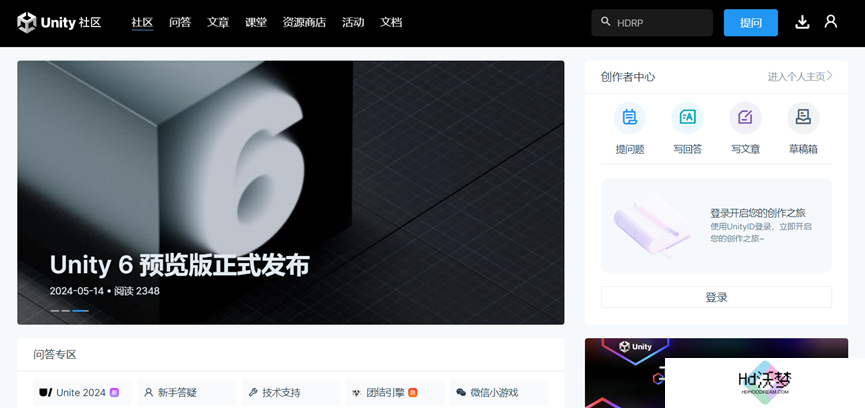Click the 登录 button
The width and height of the screenshot is (865, 408).
click(716, 297)
